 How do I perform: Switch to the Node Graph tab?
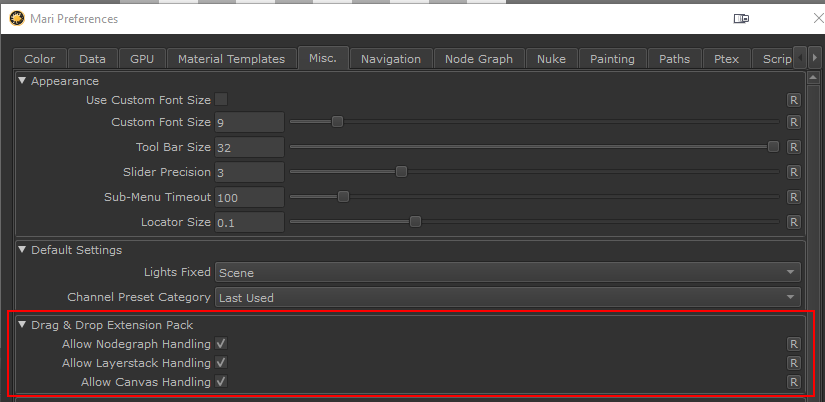(479, 59)
